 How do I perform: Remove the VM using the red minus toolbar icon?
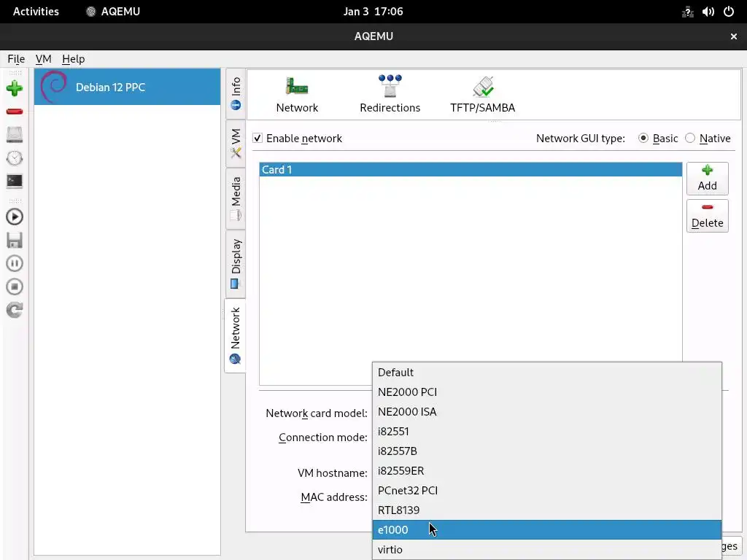pos(15,112)
